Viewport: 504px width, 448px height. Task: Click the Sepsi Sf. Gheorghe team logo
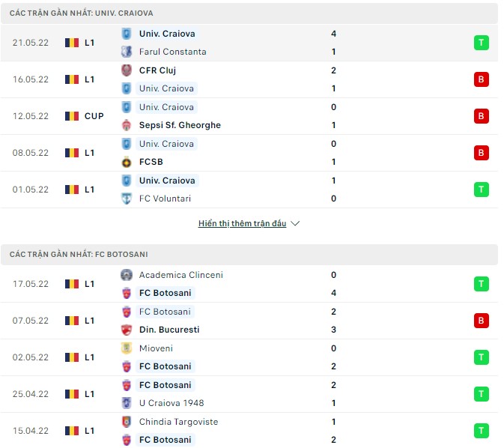coord(127,125)
